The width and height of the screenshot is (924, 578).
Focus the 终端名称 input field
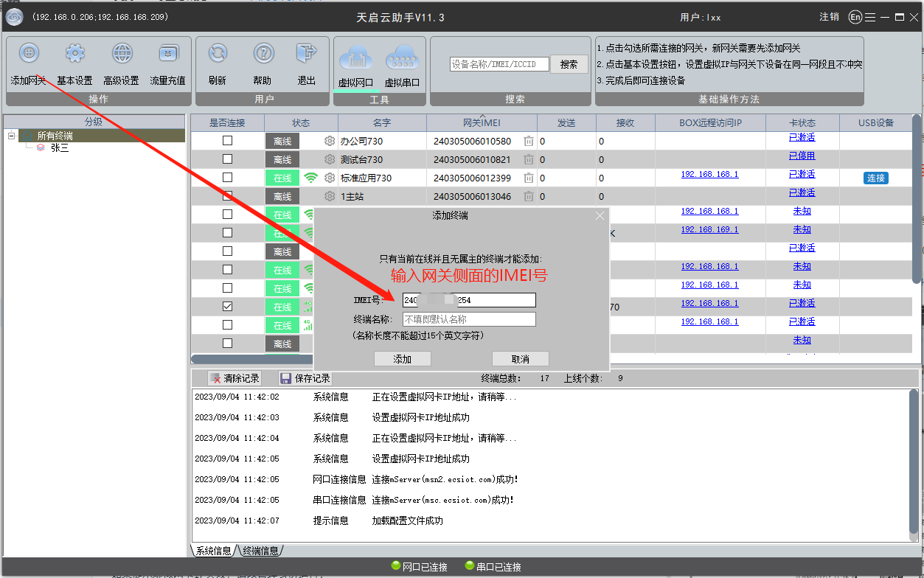pos(469,319)
